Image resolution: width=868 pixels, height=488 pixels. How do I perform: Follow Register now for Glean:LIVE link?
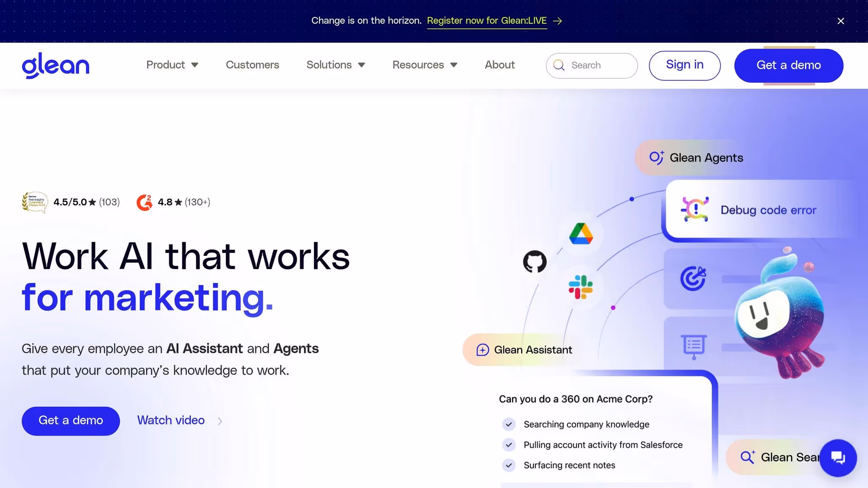(487, 21)
